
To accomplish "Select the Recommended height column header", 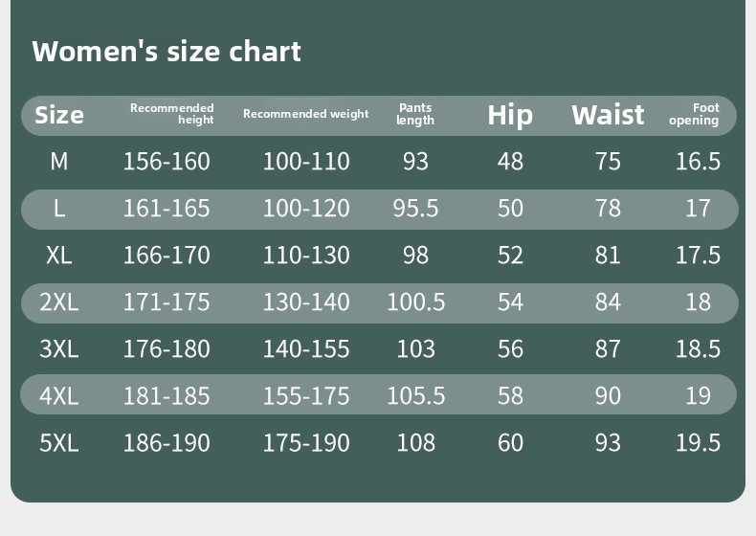I will tap(172, 114).
